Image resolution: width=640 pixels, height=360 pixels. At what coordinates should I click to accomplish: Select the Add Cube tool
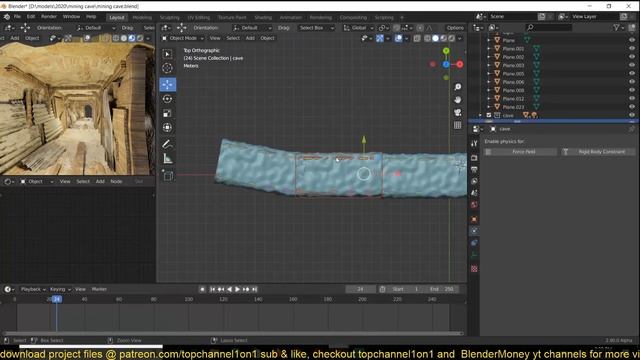click(x=167, y=176)
